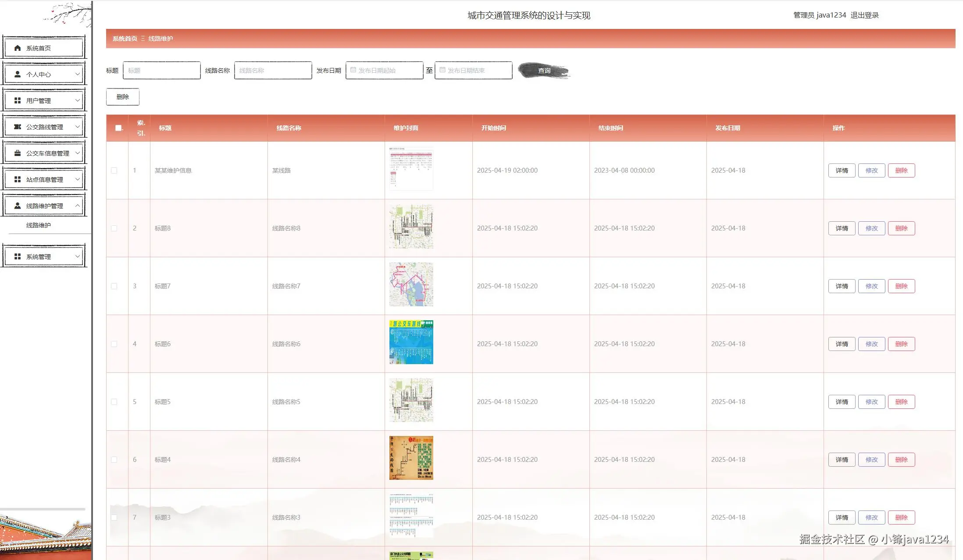Open the 发布日期结束 date picker field
The width and height of the screenshot is (963, 560).
474,71
